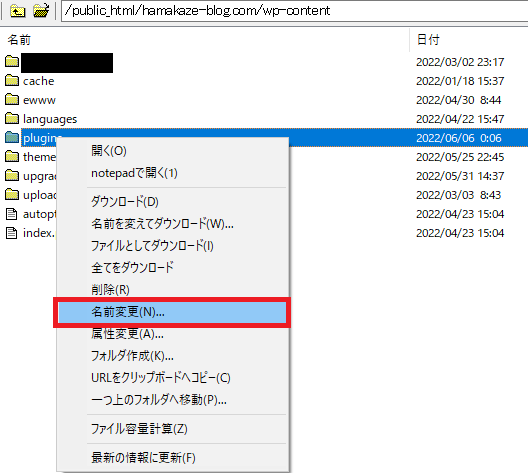
Task: Choose URLをクリップボードへコピー(C) entry
Action: tap(172, 378)
